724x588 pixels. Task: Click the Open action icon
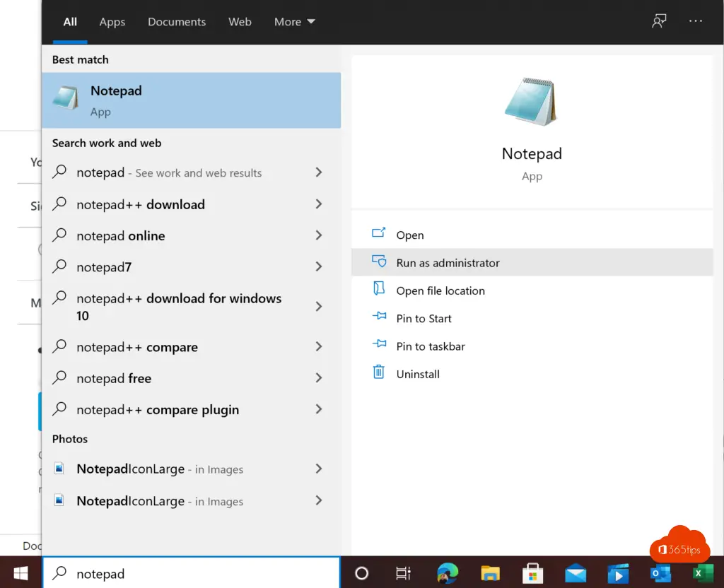click(x=379, y=233)
